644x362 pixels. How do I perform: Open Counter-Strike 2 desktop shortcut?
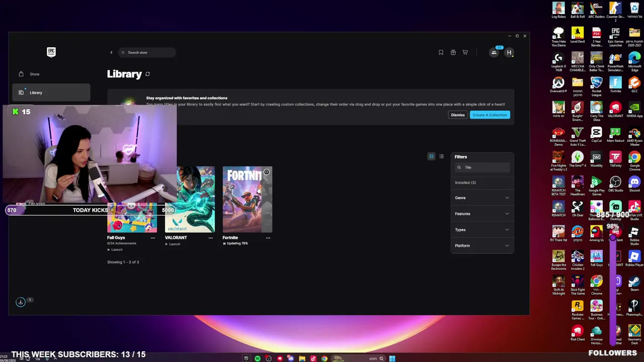[x=615, y=11]
